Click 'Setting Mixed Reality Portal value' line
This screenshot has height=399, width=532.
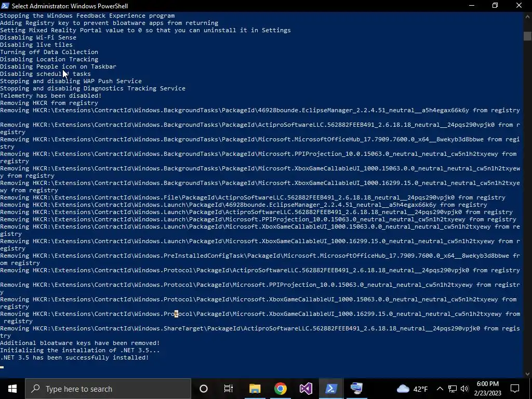coord(145,30)
